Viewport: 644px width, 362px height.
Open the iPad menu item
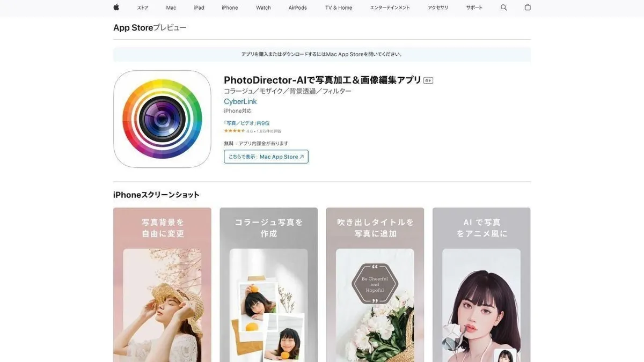pyautogui.click(x=199, y=8)
